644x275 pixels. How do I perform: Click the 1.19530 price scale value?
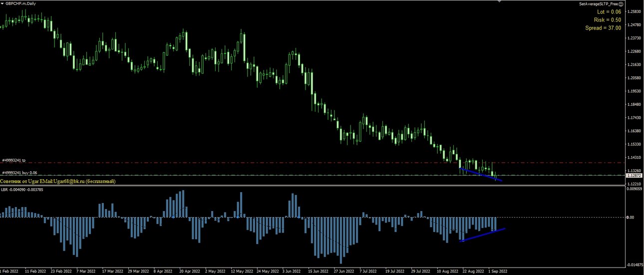pos(635,91)
